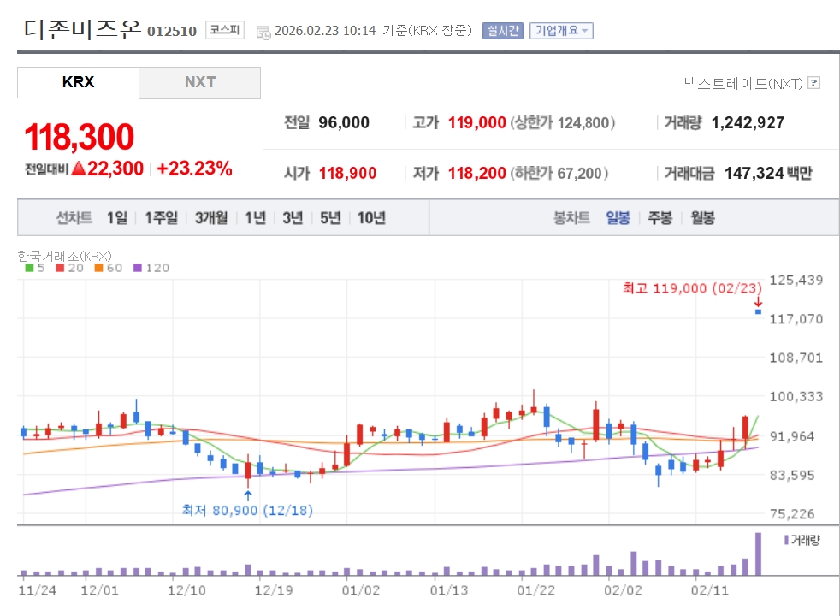Click the tallest volume bar in chart

coord(758,554)
